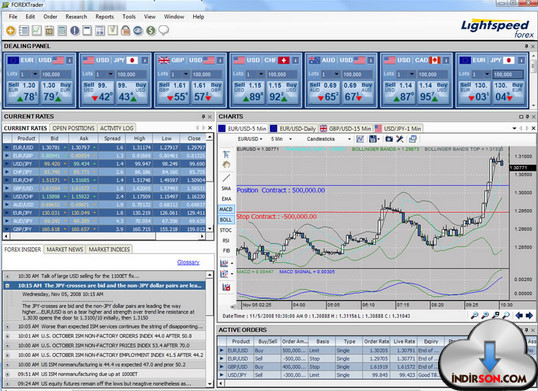
Task: Open chart settings wrench icon
Action: tap(400, 139)
